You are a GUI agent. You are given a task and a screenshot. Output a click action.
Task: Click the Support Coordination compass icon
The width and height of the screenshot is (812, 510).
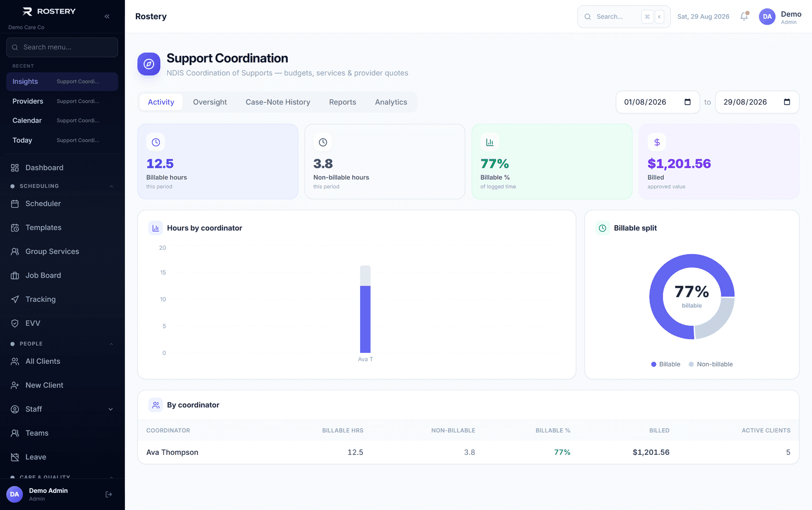(x=149, y=64)
